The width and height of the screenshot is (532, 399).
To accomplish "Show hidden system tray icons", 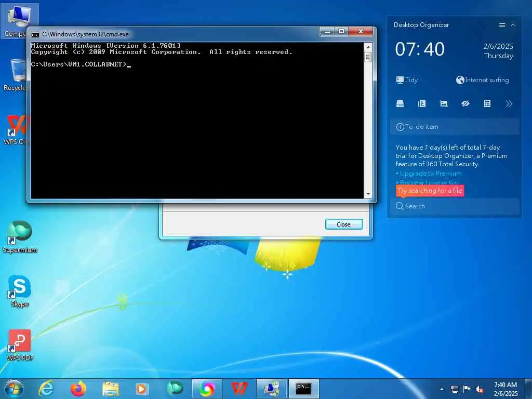I will coord(442,389).
